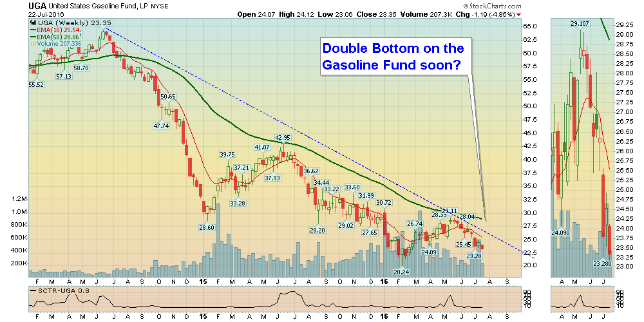The image size is (644, 322).
Task: Click the 30.72 price label
Action: coord(383,202)
